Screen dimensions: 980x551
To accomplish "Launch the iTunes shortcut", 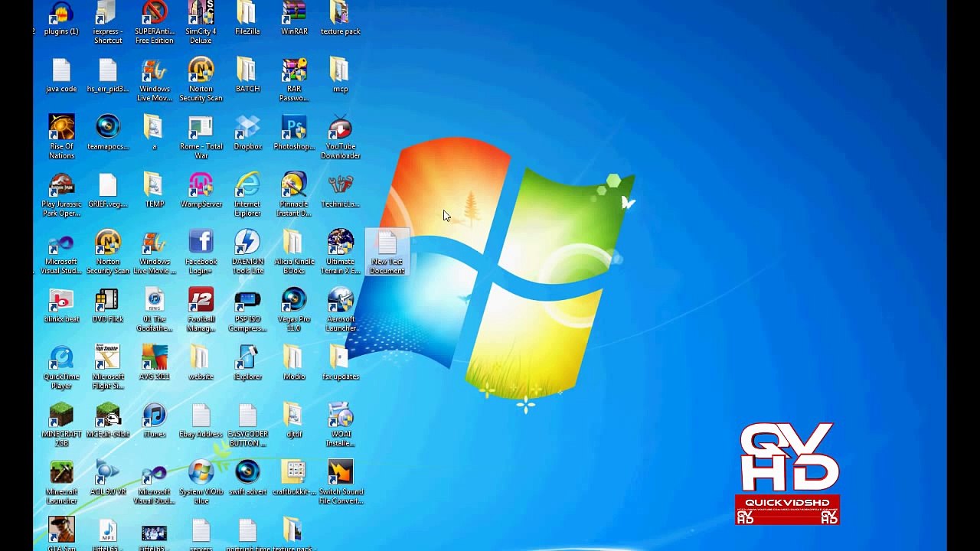I will [154, 420].
